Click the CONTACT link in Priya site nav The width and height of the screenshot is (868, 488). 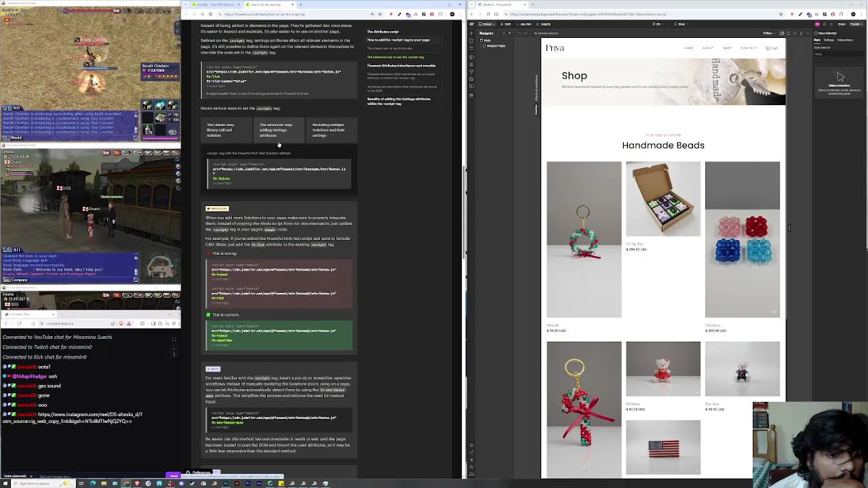tap(749, 48)
